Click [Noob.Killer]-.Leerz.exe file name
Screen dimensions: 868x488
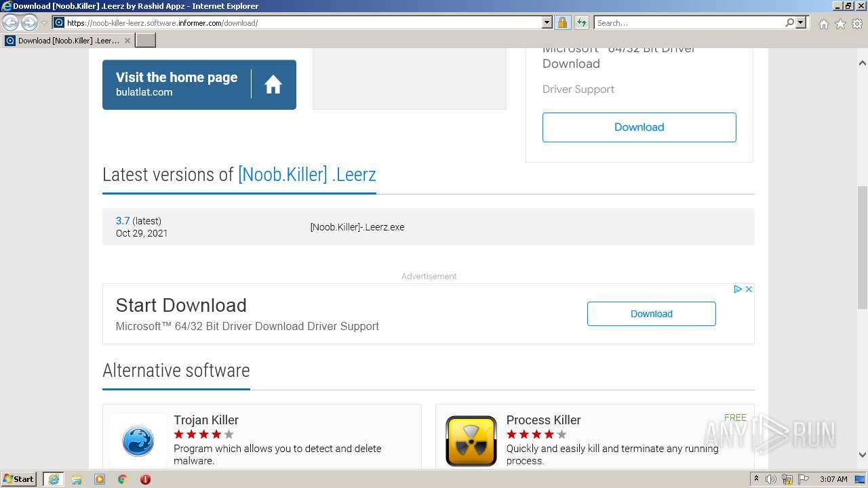point(357,227)
